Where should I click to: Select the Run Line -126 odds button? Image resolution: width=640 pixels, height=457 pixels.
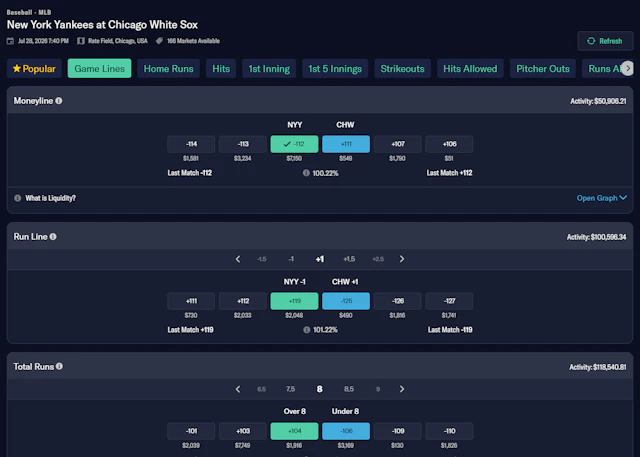click(398, 301)
